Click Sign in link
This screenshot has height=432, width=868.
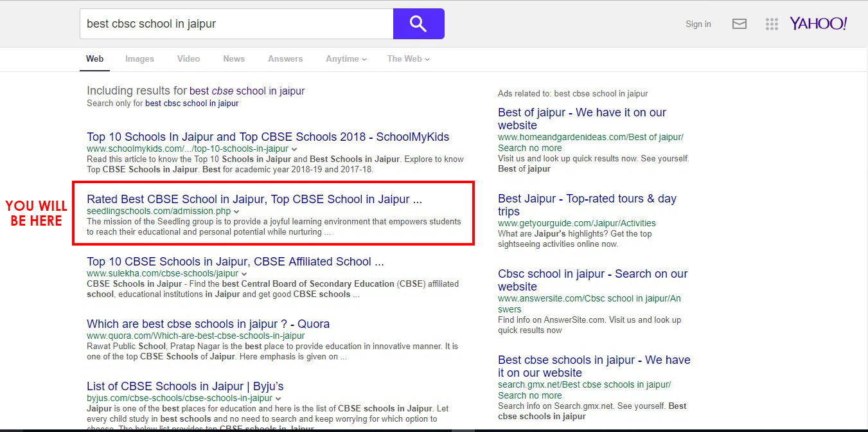click(x=698, y=24)
